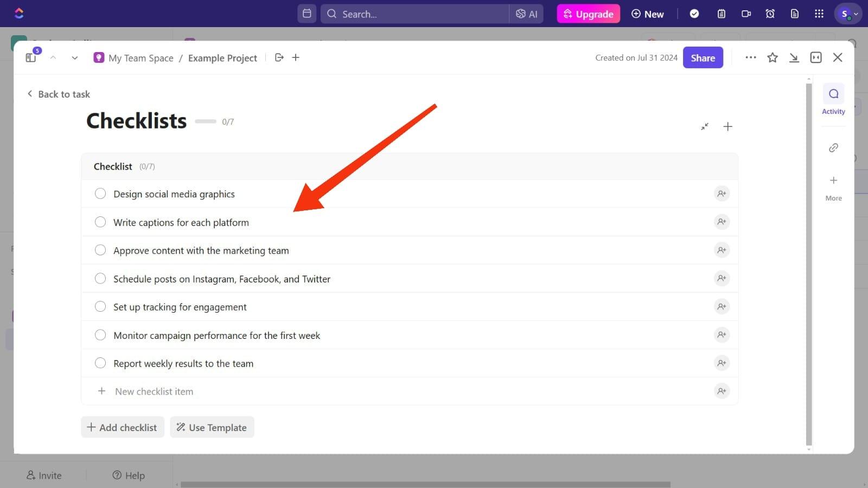Screen dimensions: 868x488
Task: Assign a user to Monitor campaign performance item
Action: (722, 335)
